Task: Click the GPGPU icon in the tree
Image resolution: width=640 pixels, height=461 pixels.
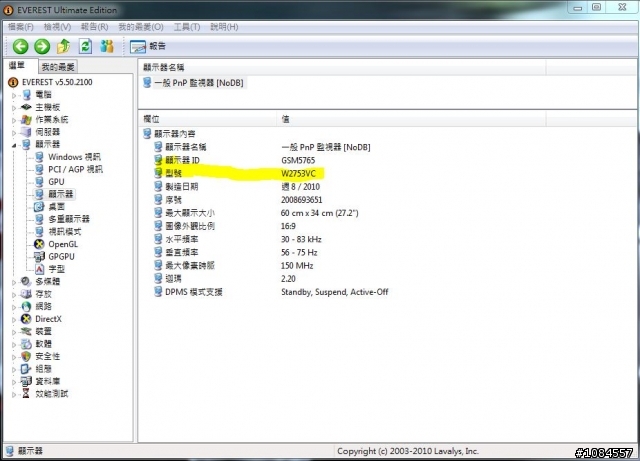Action: (x=39, y=257)
